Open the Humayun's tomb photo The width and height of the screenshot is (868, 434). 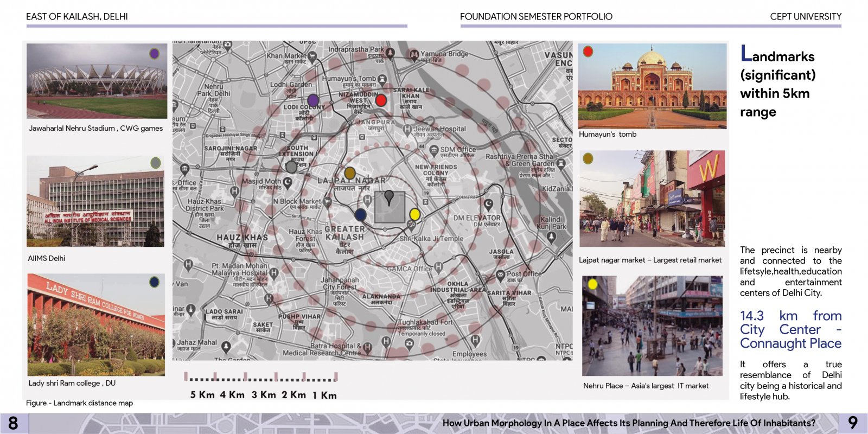tap(652, 86)
